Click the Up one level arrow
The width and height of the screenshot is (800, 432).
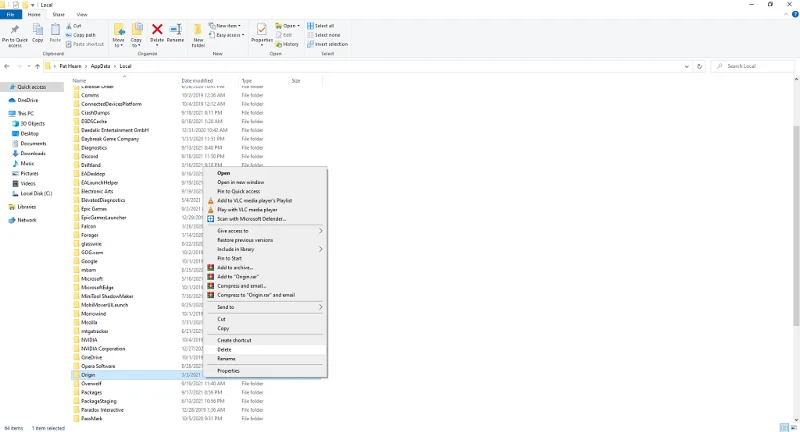pyautogui.click(x=37, y=66)
